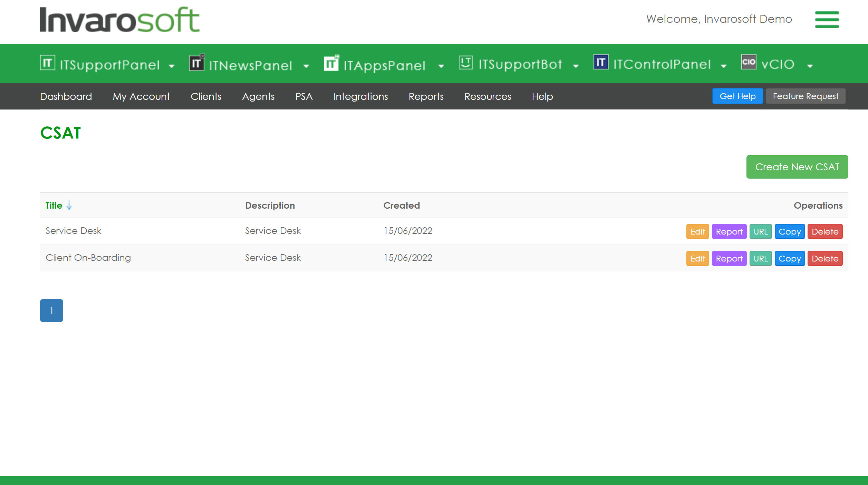Screen dimensions: 868x485
Task: Open the green hamburger menu
Action: tap(827, 20)
